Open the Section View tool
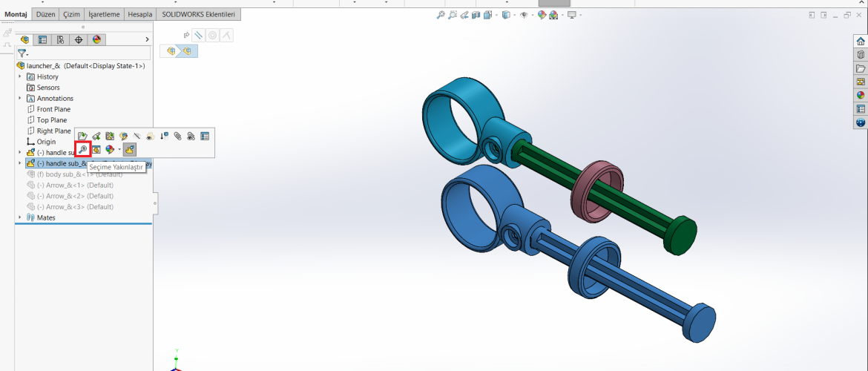Image resolution: width=868 pixels, height=371 pixels. 476,15
